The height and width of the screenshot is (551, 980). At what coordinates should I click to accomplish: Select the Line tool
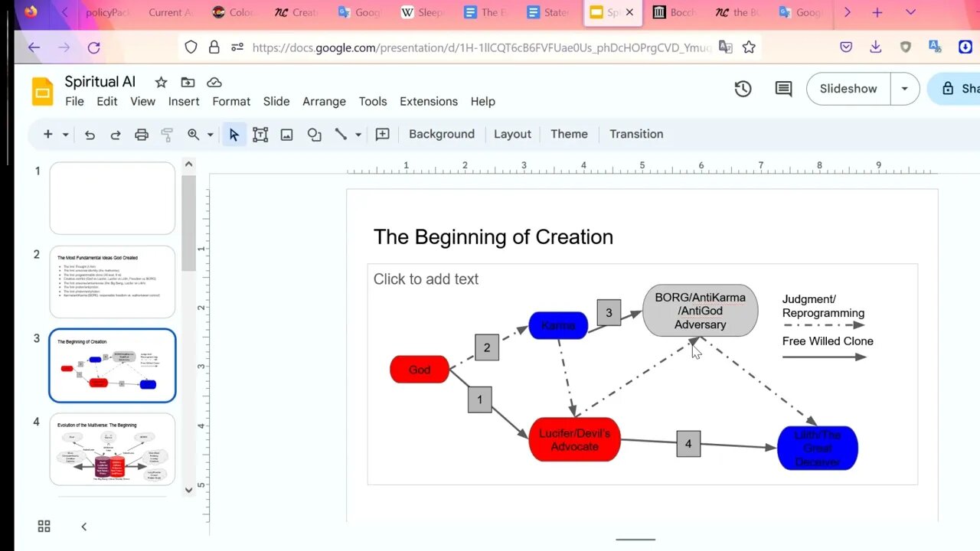pos(341,135)
